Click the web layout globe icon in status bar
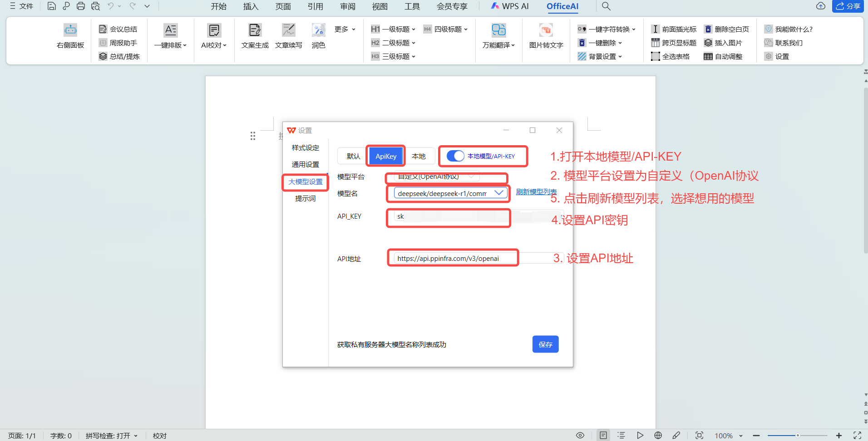 tap(658, 435)
